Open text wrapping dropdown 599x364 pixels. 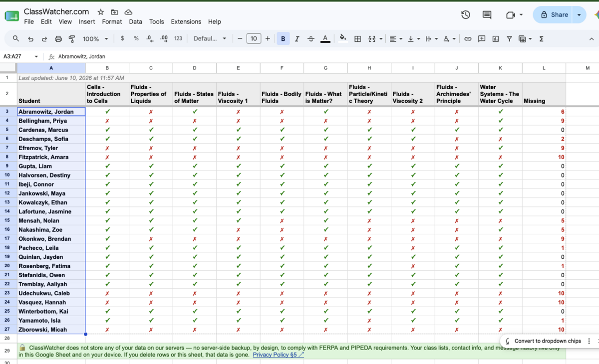[x=431, y=38]
